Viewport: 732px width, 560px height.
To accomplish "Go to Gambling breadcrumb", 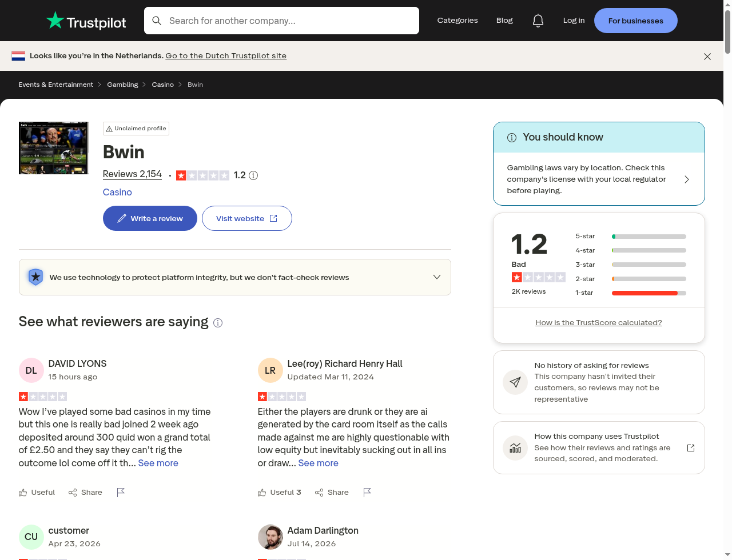I will pyautogui.click(x=122, y=85).
